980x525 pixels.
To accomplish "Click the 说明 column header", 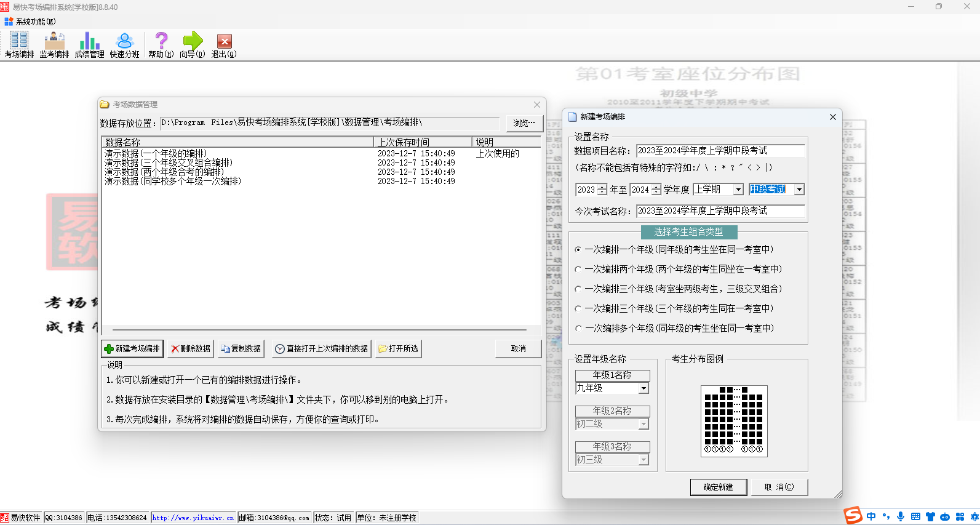I will (506, 142).
